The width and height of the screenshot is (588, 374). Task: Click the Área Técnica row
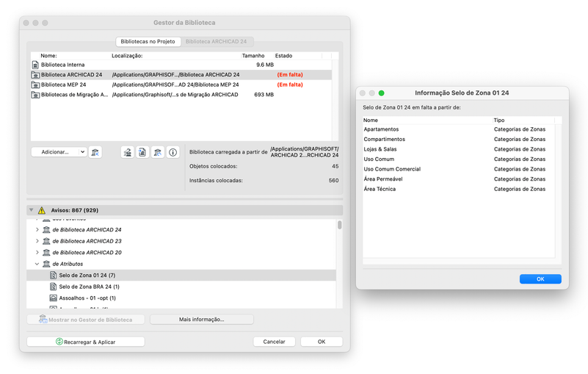click(x=459, y=189)
